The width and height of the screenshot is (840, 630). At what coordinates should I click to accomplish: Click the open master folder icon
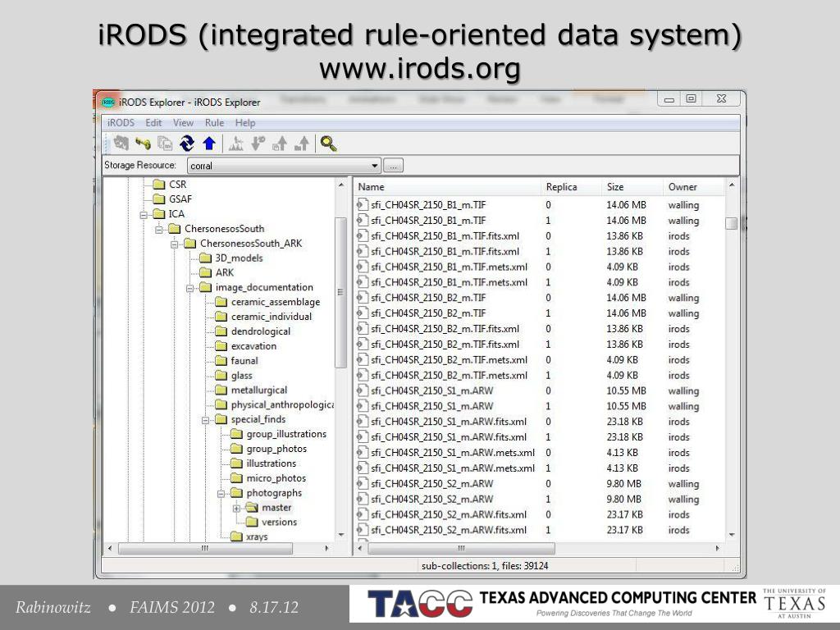[252, 507]
